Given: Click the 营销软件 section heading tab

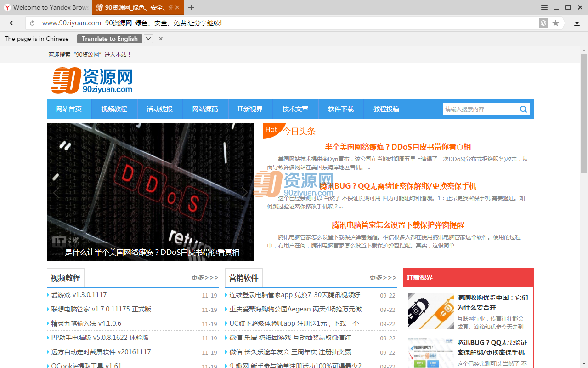Looking at the screenshot, I should 244,278.
